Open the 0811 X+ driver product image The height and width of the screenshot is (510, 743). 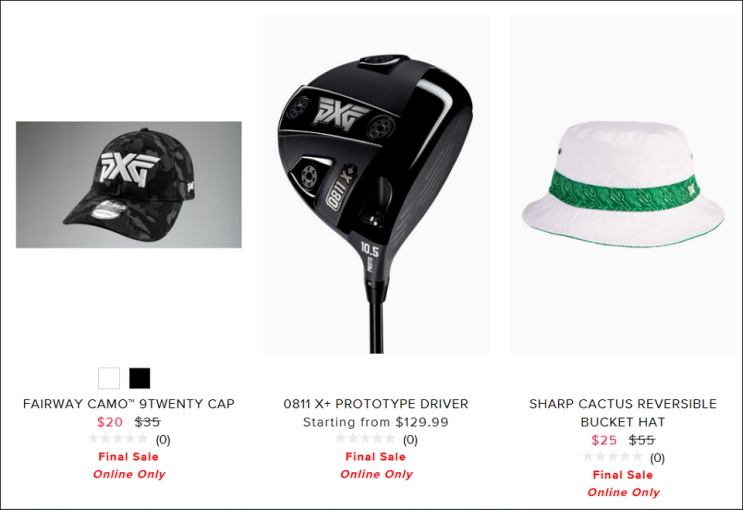click(x=376, y=184)
